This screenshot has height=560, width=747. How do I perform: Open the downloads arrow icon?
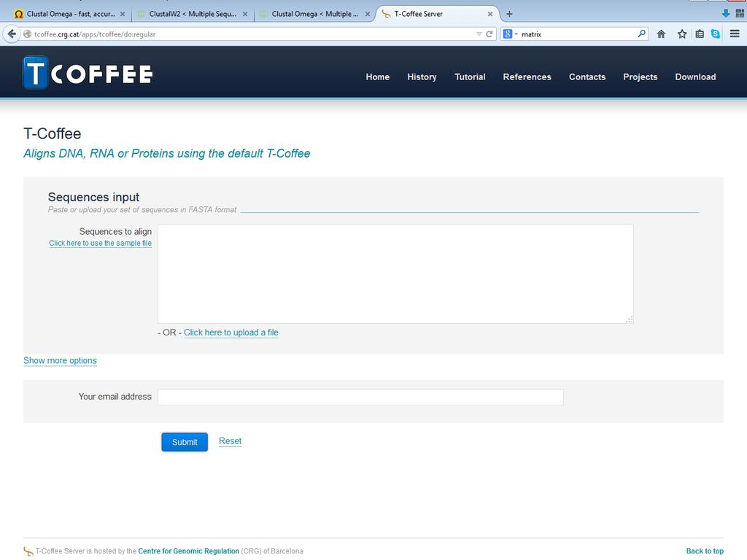click(726, 14)
